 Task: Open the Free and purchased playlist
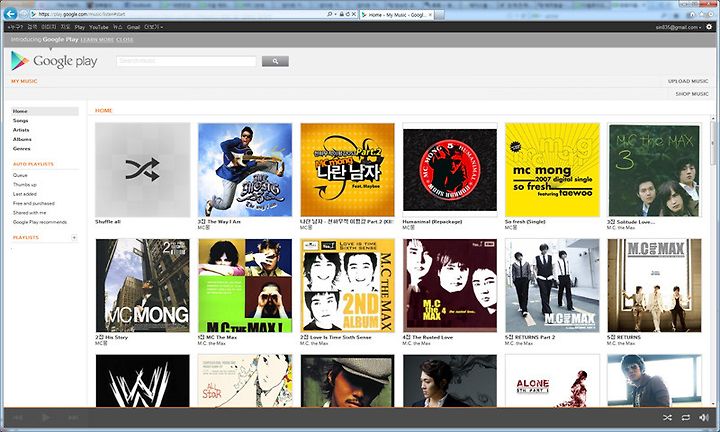point(34,203)
